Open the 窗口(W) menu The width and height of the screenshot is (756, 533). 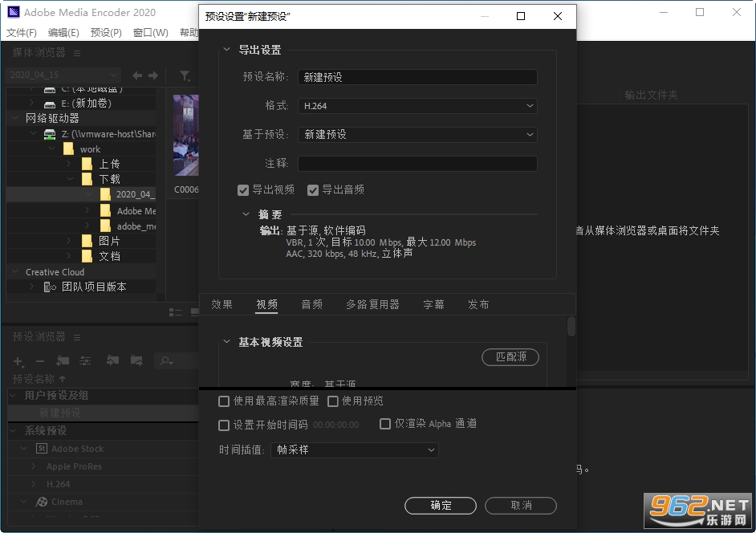pos(150,32)
